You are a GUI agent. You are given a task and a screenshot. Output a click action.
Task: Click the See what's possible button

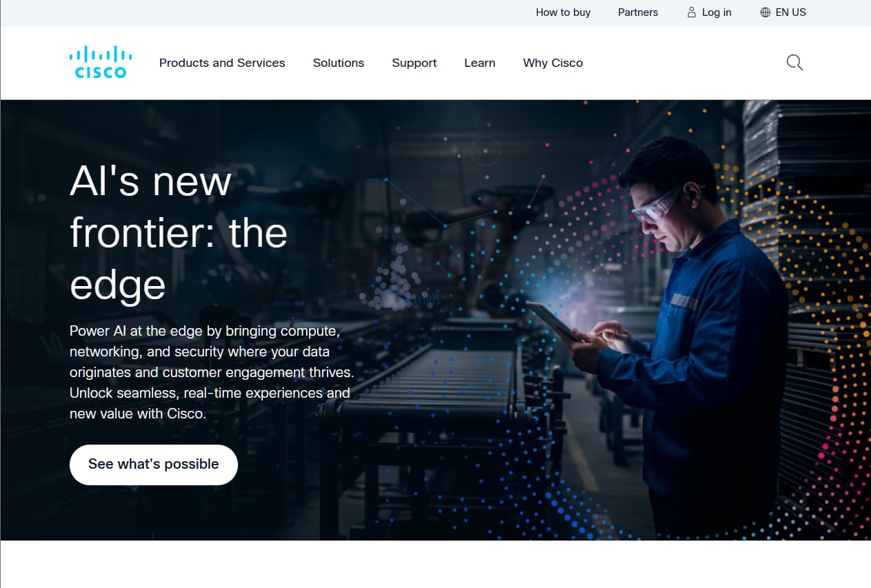(154, 465)
